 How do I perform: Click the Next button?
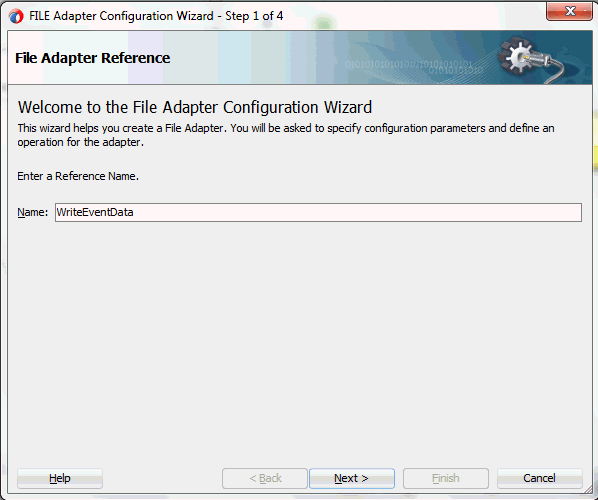(x=352, y=478)
